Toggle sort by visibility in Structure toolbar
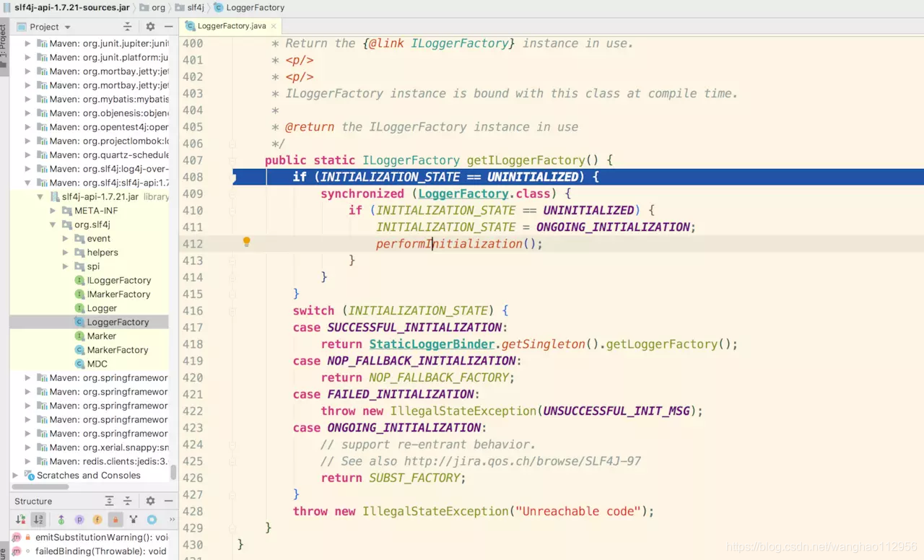Image resolution: width=924 pixels, height=560 pixels. coord(20,520)
